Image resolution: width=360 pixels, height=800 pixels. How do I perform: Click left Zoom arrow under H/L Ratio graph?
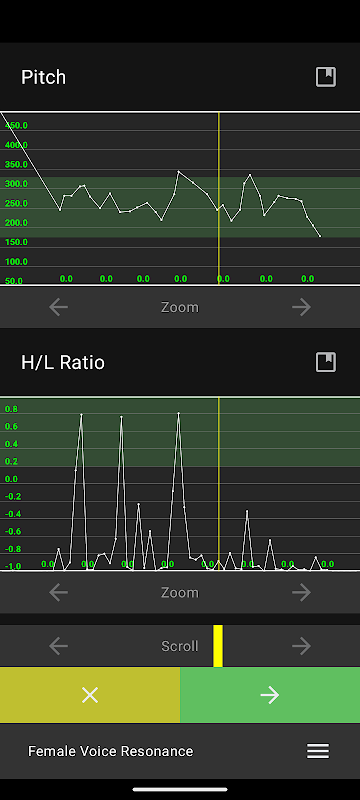59,592
